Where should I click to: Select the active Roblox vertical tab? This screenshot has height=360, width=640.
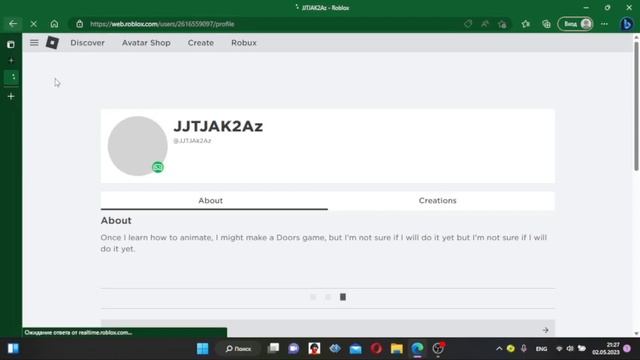coord(11,77)
